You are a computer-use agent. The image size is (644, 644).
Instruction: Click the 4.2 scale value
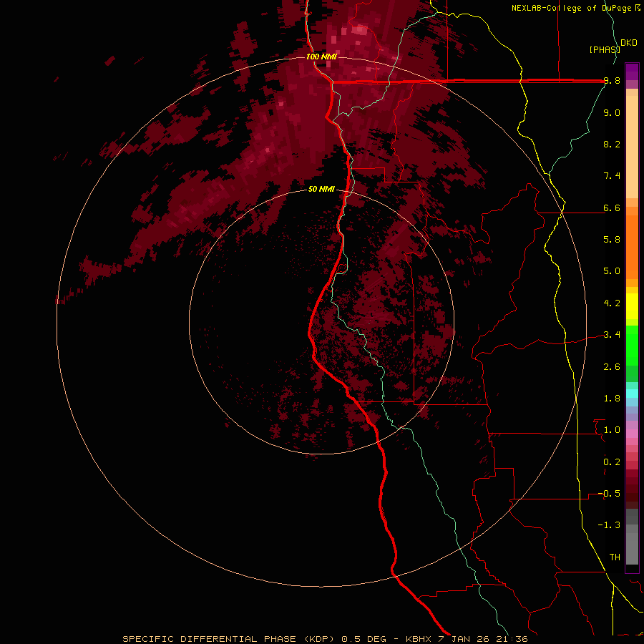click(612, 303)
